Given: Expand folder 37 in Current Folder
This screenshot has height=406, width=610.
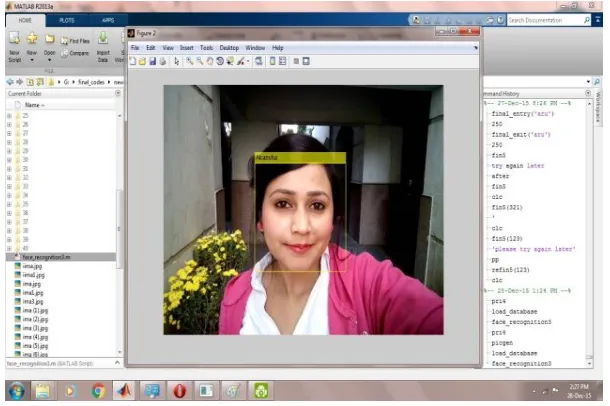Looking at the screenshot, I should tap(9, 222).
